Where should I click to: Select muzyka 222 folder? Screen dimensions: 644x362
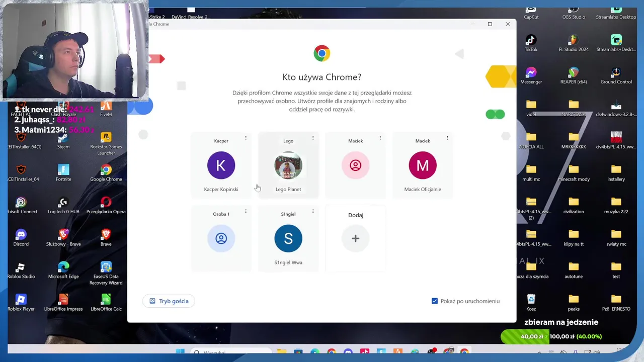pyautogui.click(x=616, y=206)
